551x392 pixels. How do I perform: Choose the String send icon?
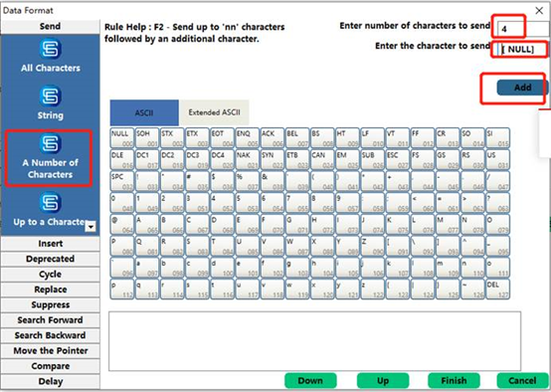pyautogui.click(x=51, y=96)
